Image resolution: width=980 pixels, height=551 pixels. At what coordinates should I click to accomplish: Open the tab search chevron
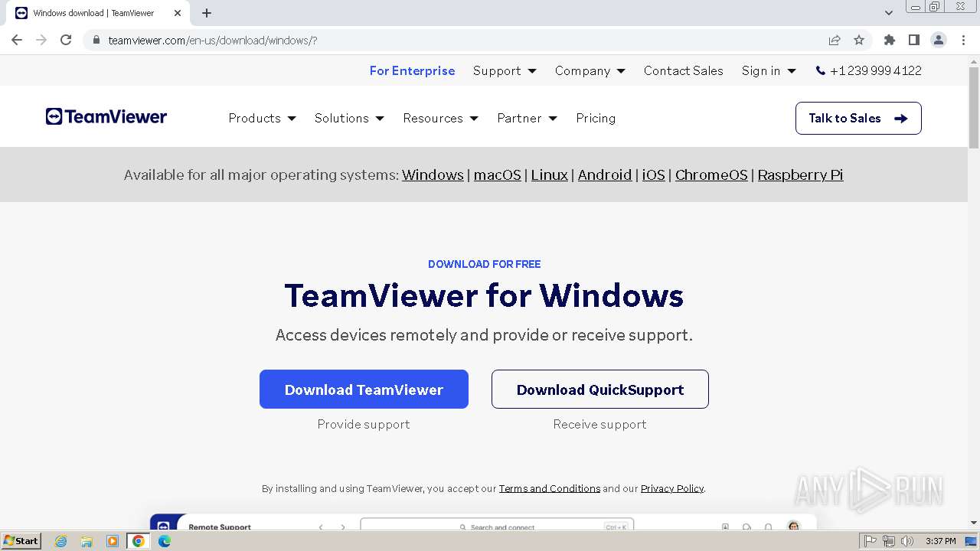coord(889,13)
